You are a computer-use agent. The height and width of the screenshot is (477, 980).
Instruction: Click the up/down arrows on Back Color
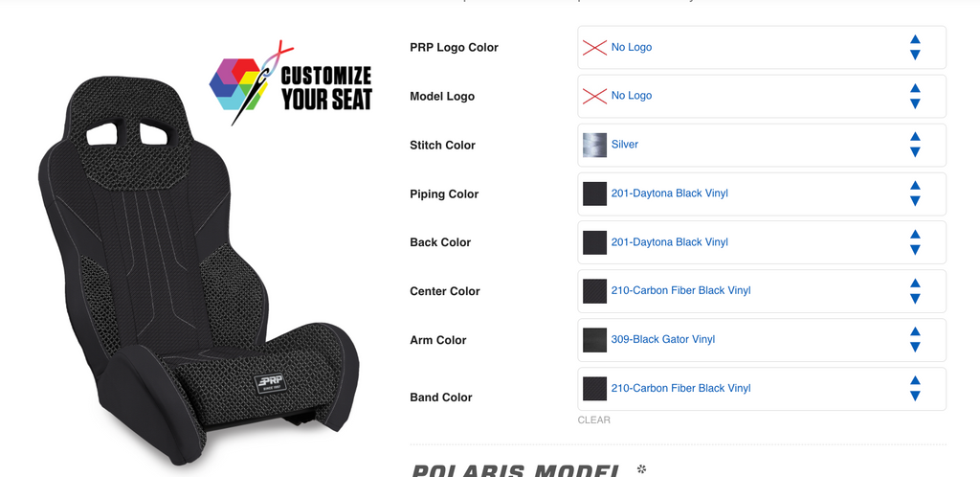point(915,242)
